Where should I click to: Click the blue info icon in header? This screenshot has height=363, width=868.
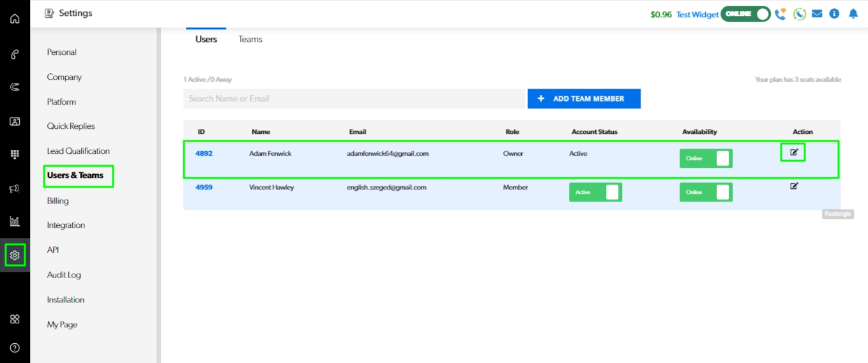tap(834, 14)
